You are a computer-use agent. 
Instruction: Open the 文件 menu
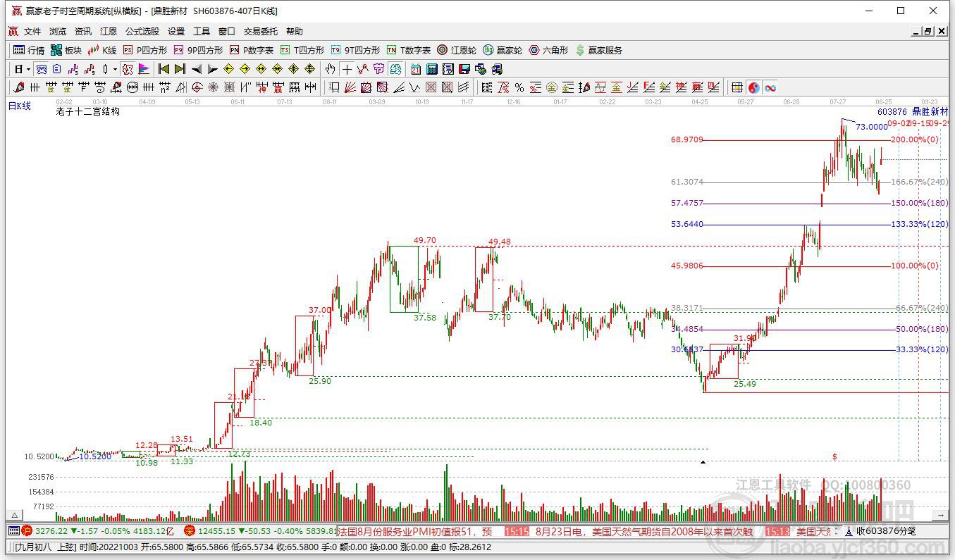32,32
